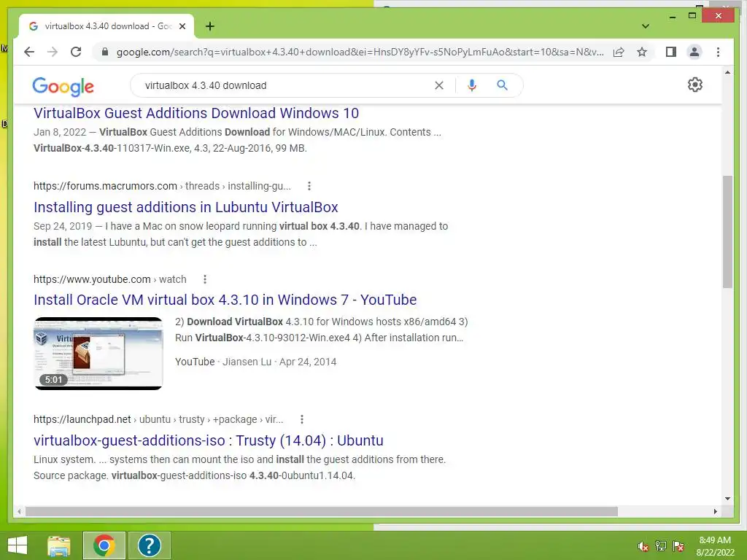The image size is (747, 560).
Task: Click the horizontal scroll left arrow
Action: click(19, 511)
